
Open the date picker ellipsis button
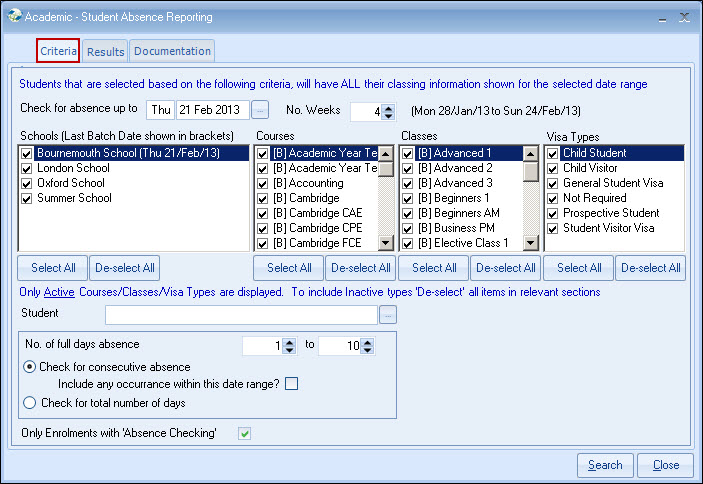click(x=260, y=111)
